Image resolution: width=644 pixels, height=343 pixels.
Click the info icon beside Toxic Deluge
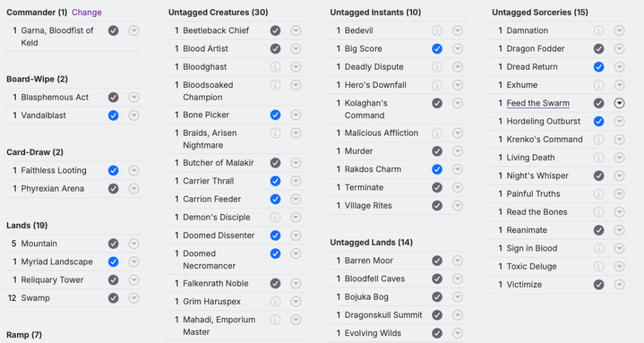tap(599, 267)
